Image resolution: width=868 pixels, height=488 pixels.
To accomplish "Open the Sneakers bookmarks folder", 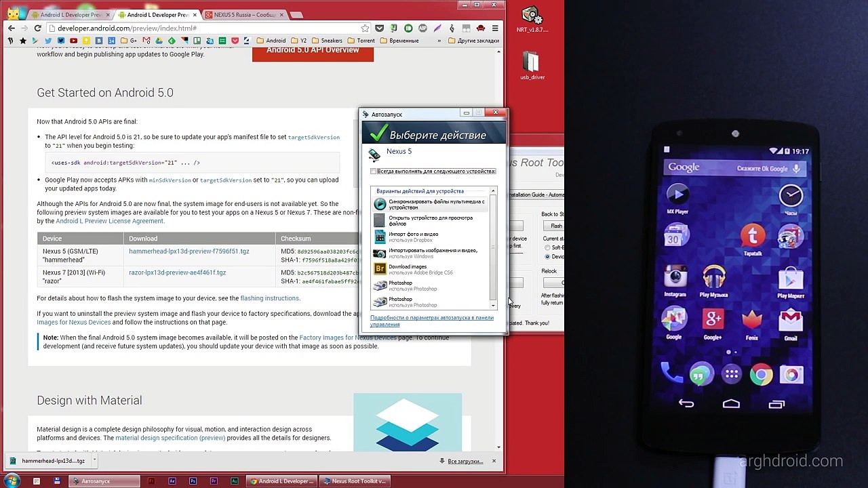I will 327,41.
